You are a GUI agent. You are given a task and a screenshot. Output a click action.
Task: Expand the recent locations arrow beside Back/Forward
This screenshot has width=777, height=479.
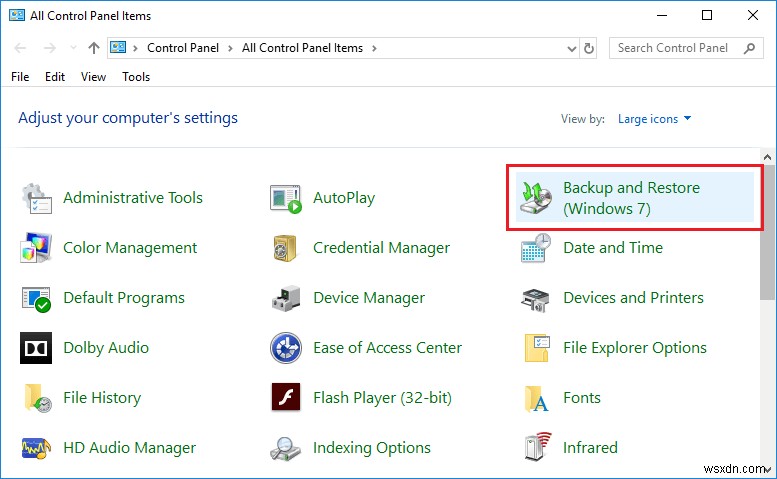[72, 48]
